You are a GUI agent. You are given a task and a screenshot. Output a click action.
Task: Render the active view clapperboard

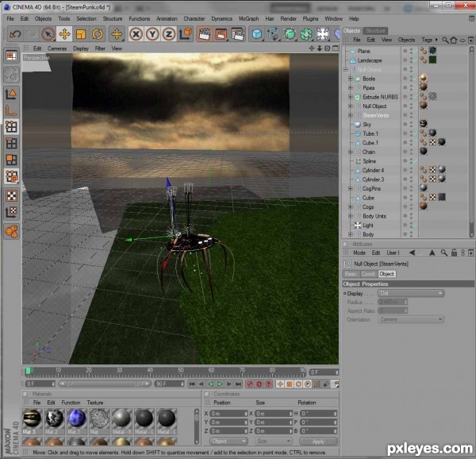click(x=205, y=34)
